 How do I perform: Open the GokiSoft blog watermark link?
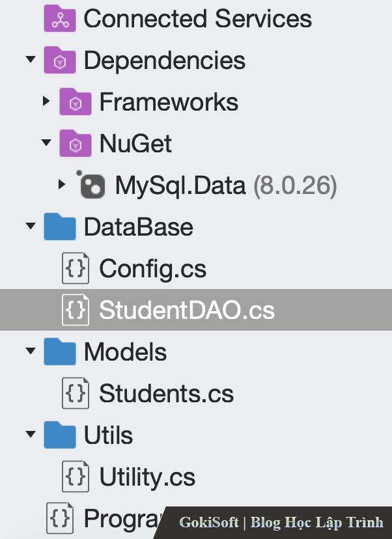point(281,522)
